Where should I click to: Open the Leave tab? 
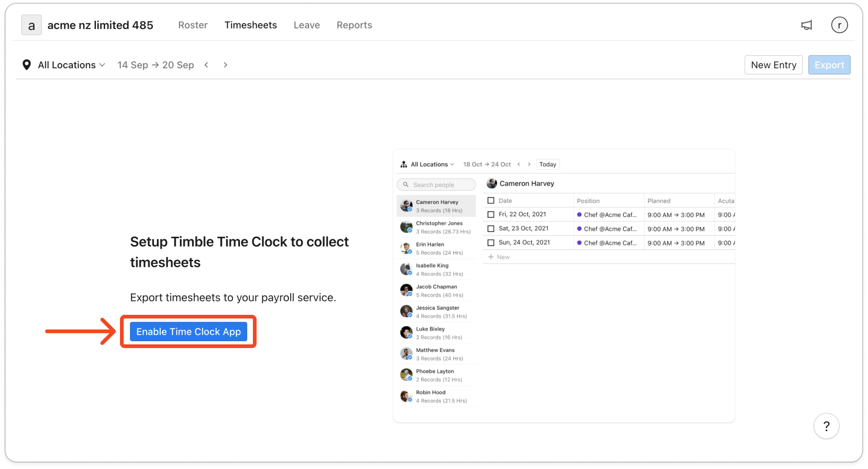[x=307, y=25]
